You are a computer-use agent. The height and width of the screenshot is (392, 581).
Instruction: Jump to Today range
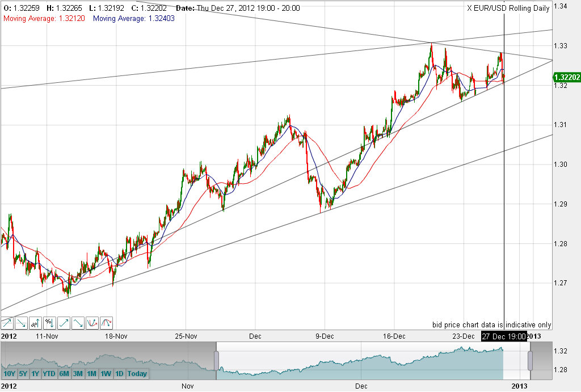pos(137,373)
